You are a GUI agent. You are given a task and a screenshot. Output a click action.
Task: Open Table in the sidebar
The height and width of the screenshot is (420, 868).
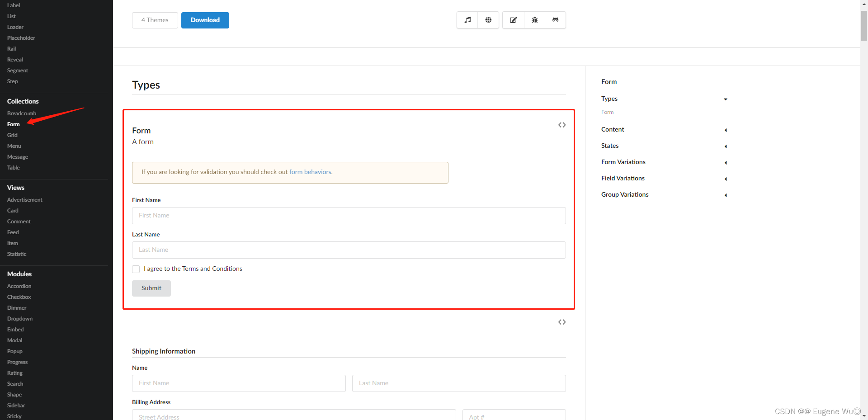(14, 168)
